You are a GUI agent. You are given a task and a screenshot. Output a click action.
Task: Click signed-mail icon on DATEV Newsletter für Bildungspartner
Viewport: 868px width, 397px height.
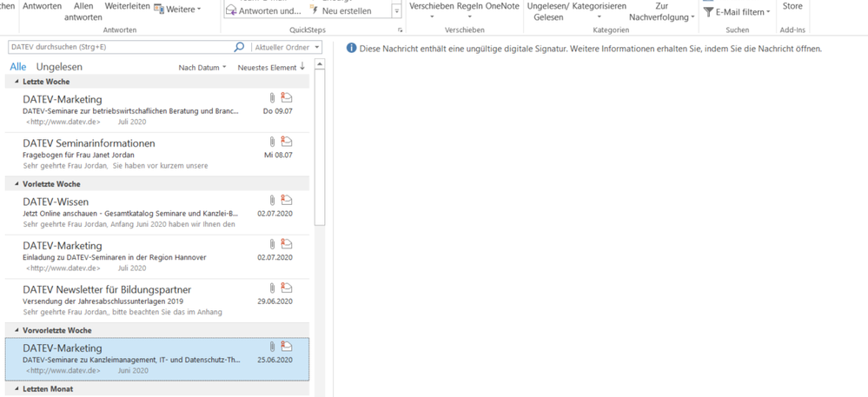(x=286, y=288)
